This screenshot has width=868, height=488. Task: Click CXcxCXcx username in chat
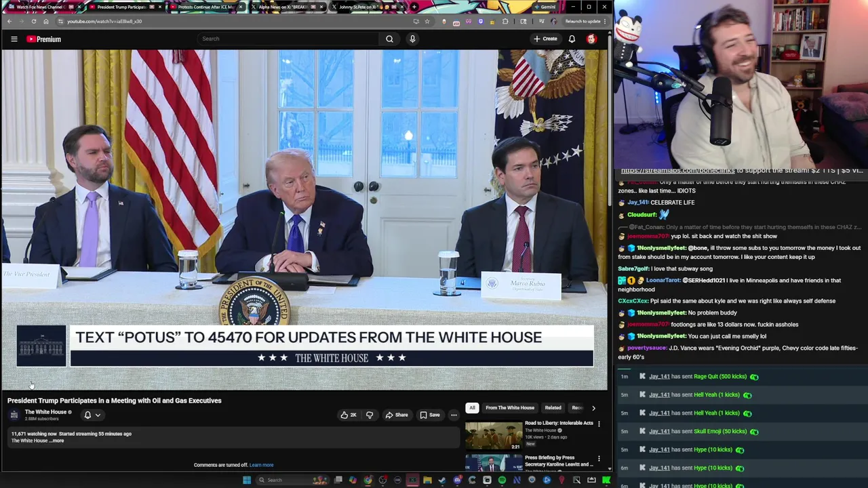[633, 301]
